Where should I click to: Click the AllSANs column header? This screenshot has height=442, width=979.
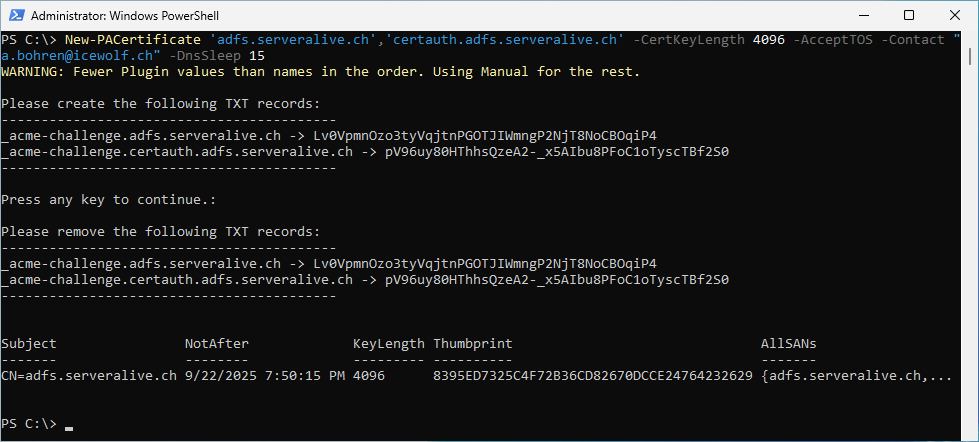[x=789, y=343]
